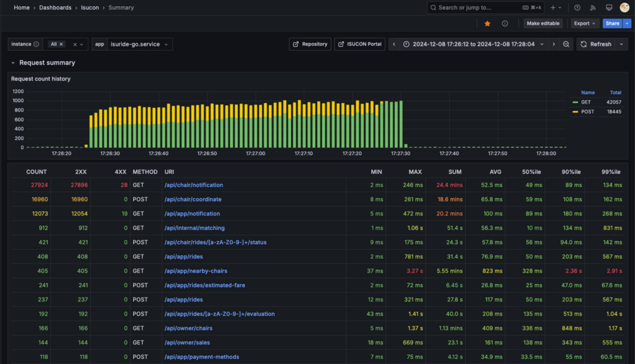This screenshot has height=364, width=635.
Task: Toggle GET series in chart legend
Action: click(586, 102)
